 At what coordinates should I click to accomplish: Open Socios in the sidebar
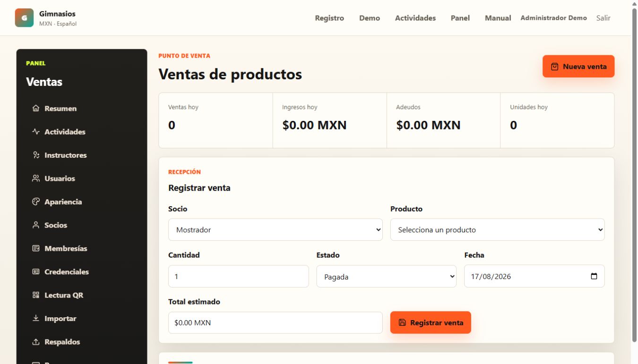82,225
